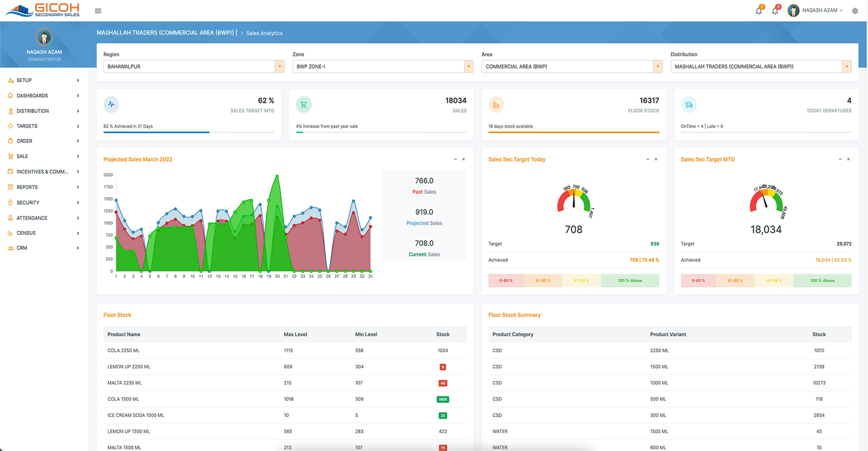Toggle the hamburger menu to collapse sidebar

[x=98, y=10]
